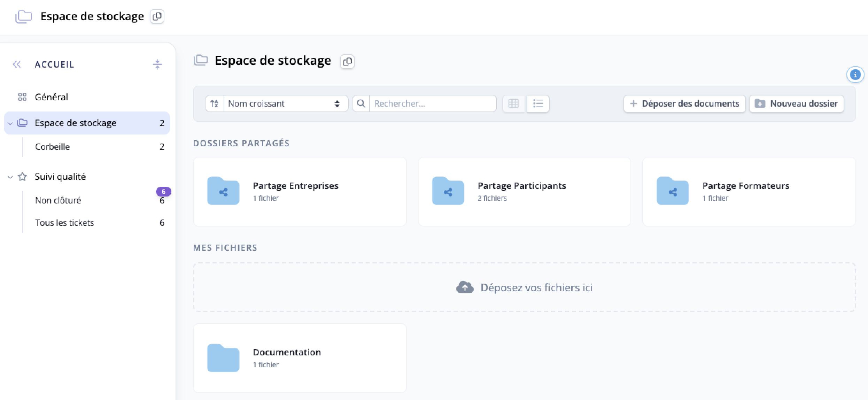Click the Déposer des documents button

[684, 103]
